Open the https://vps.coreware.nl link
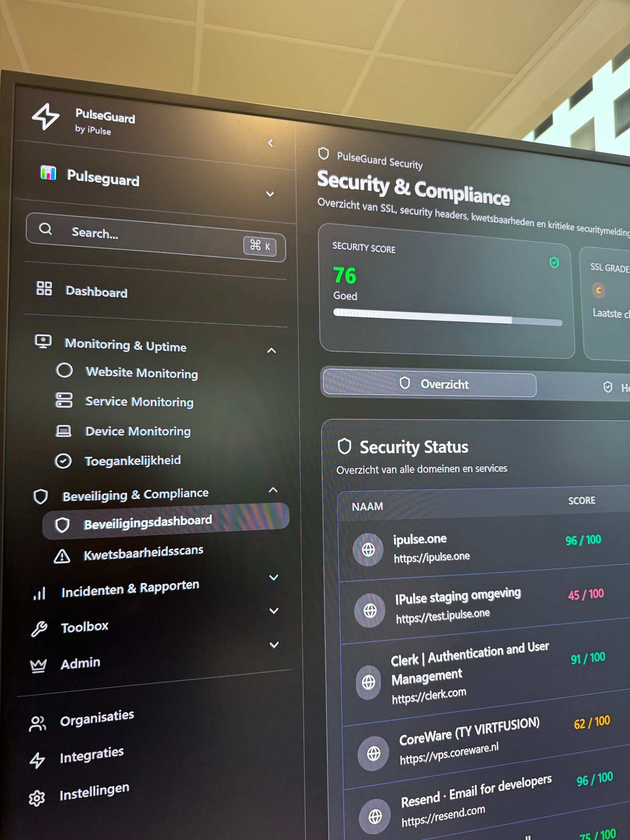 click(449, 753)
